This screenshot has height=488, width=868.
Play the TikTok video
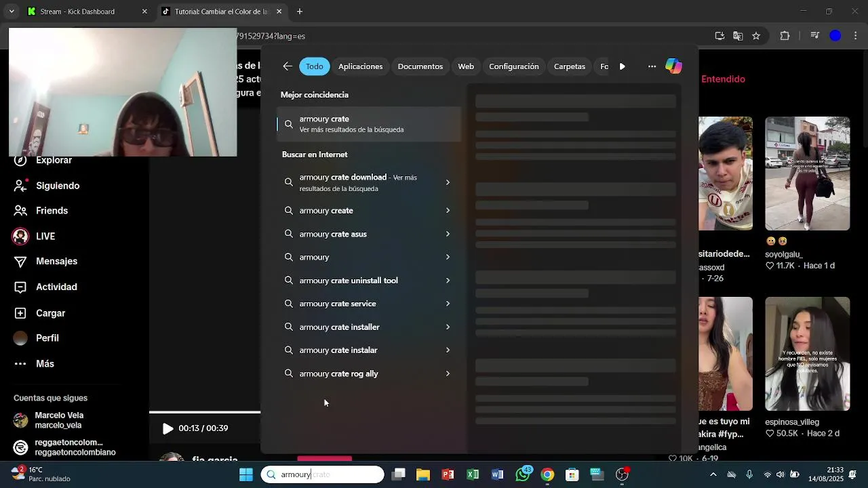point(167,428)
